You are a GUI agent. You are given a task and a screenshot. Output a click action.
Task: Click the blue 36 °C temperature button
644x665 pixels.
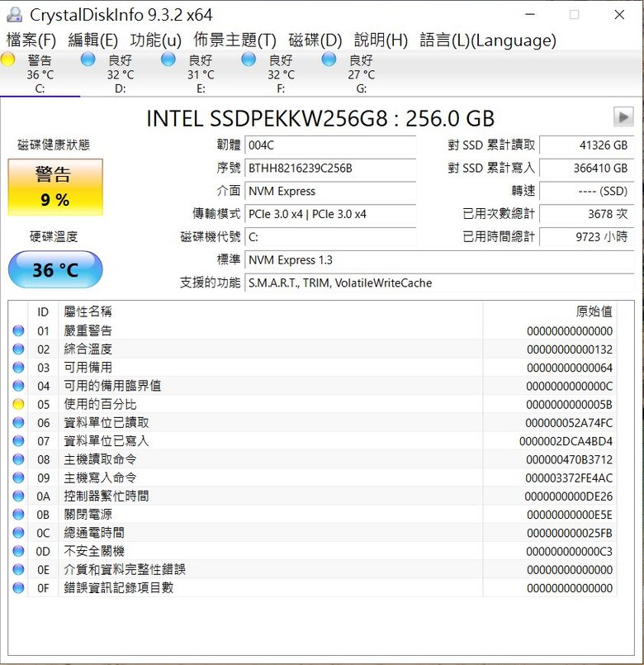[55, 269]
